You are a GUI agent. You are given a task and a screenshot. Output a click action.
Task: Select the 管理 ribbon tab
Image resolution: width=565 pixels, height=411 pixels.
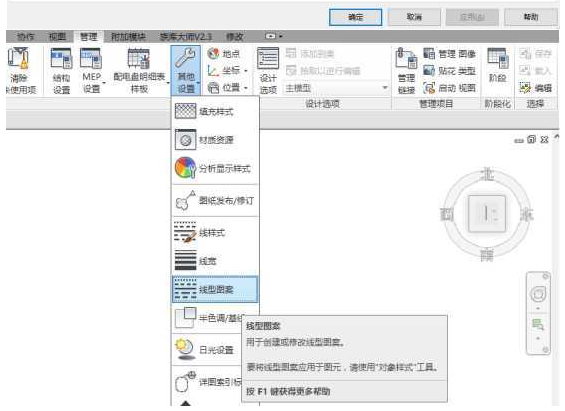pyautogui.click(x=89, y=36)
